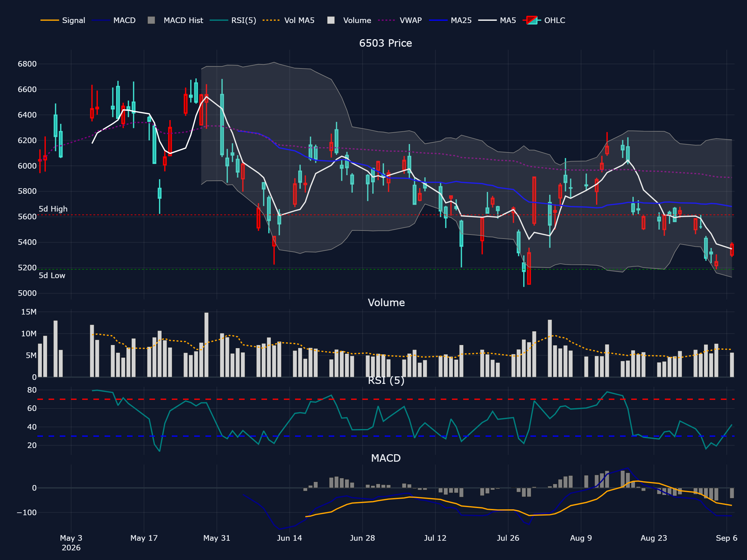Click the 10M volume axis label
The width and height of the screenshot is (747, 560).
29,334
